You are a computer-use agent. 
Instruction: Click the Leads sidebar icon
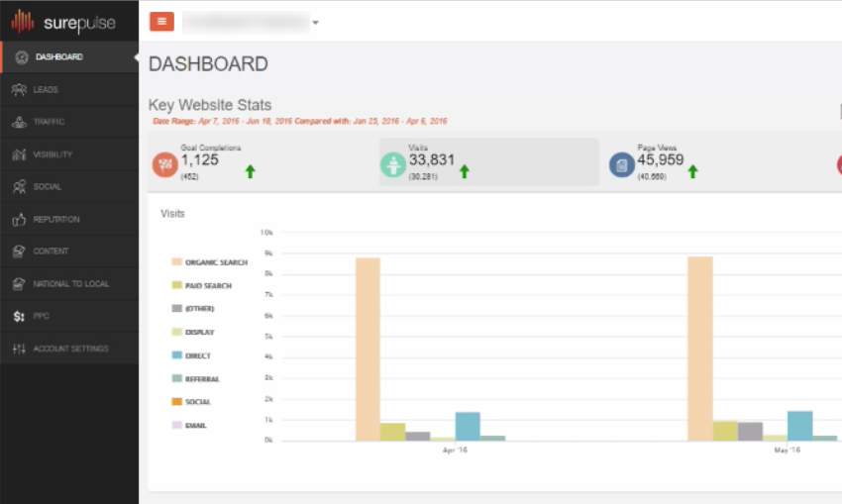pyautogui.click(x=19, y=90)
